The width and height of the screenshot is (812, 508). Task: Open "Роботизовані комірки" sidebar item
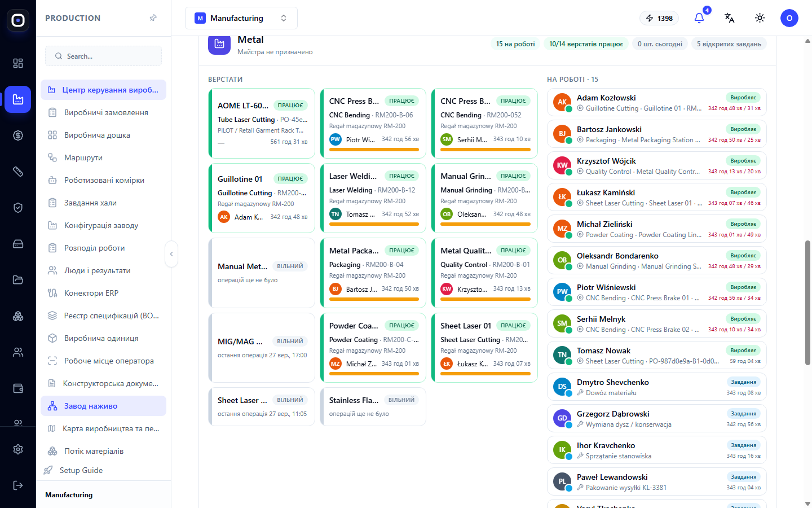tap(103, 180)
